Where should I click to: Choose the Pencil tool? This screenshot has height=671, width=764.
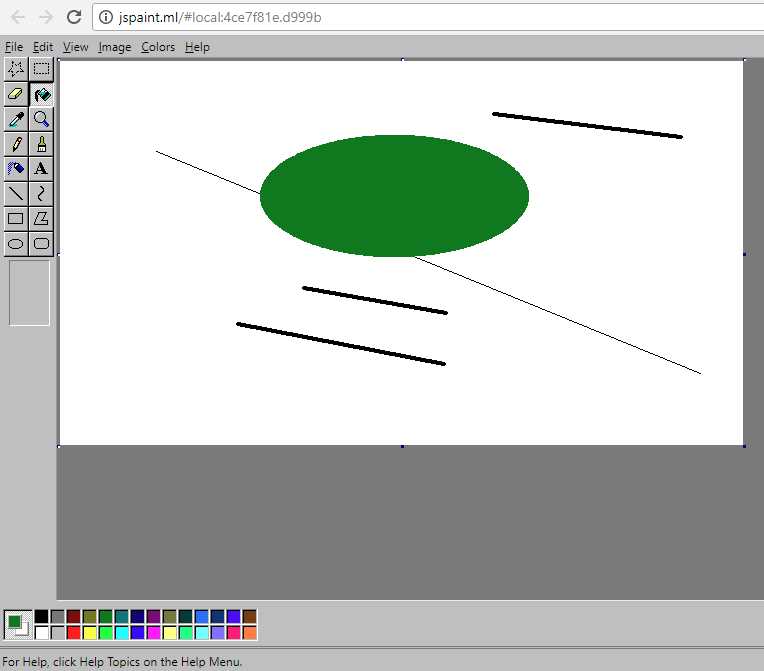[16, 144]
